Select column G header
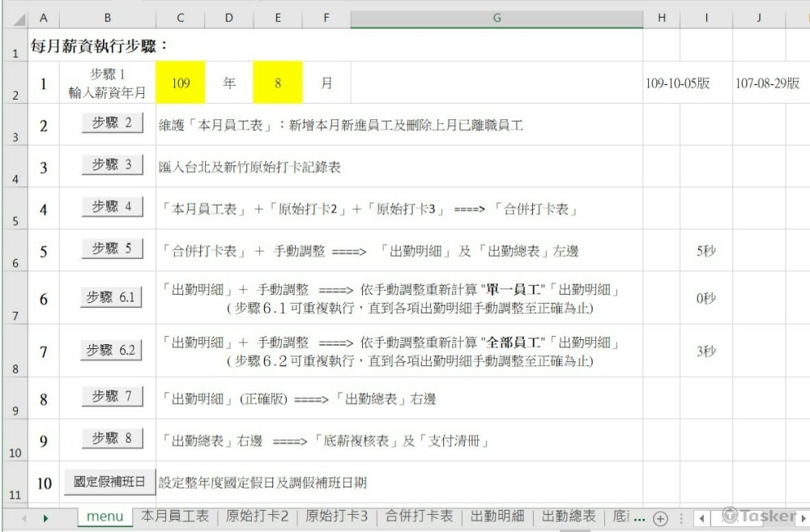This screenshot has height=532, width=810. click(497, 18)
